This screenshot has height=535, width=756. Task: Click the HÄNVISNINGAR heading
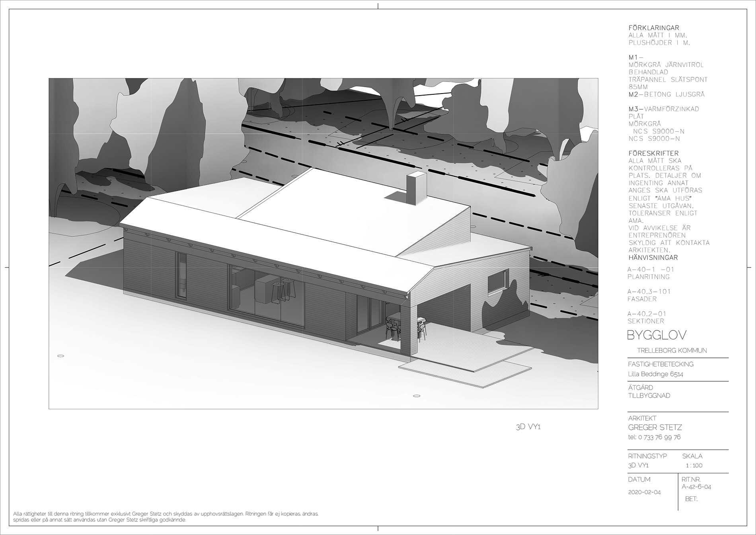coord(653,258)
